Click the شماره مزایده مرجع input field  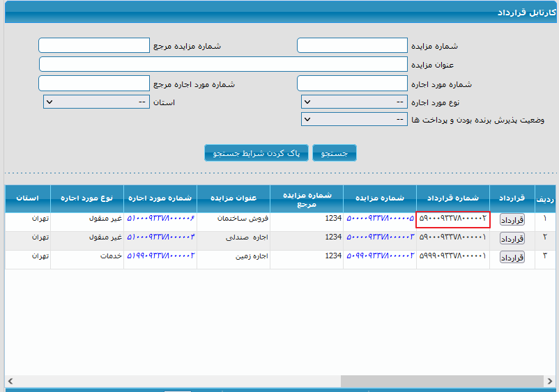[94, 45]
